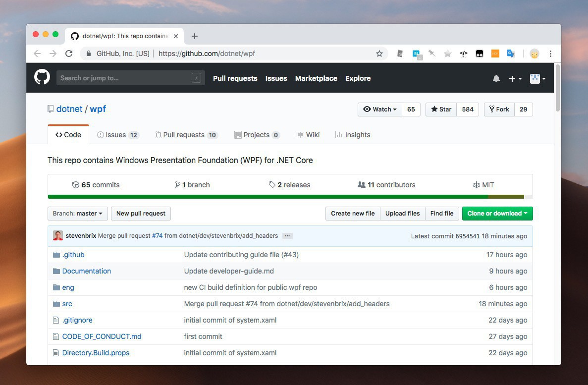The height and width of the screenshot is (385, 588).
Task: Switch to the Insights tab
Action: [x=353, y=135]
